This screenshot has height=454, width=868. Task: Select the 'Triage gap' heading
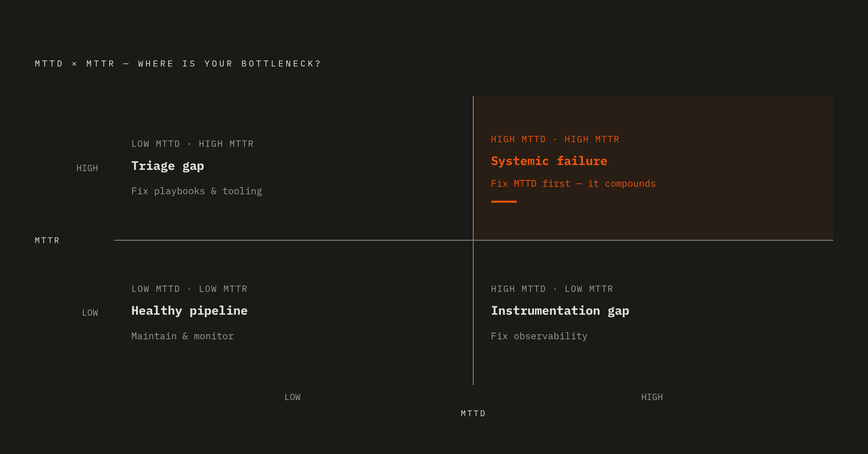(168, 166)
